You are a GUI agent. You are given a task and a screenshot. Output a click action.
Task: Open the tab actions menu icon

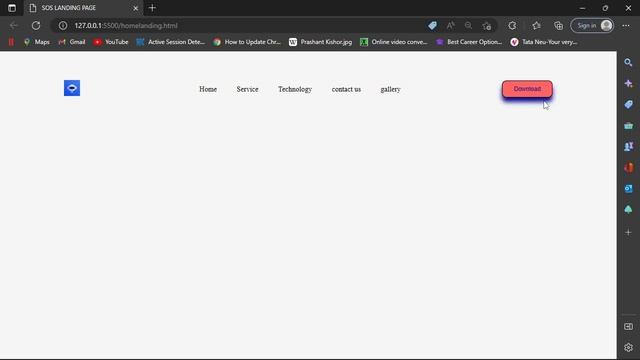[x=12, y=8]
